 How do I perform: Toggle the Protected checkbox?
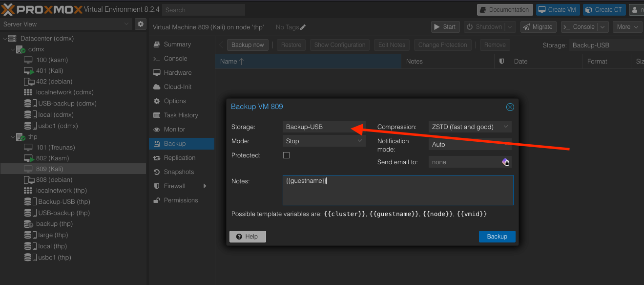287,155
